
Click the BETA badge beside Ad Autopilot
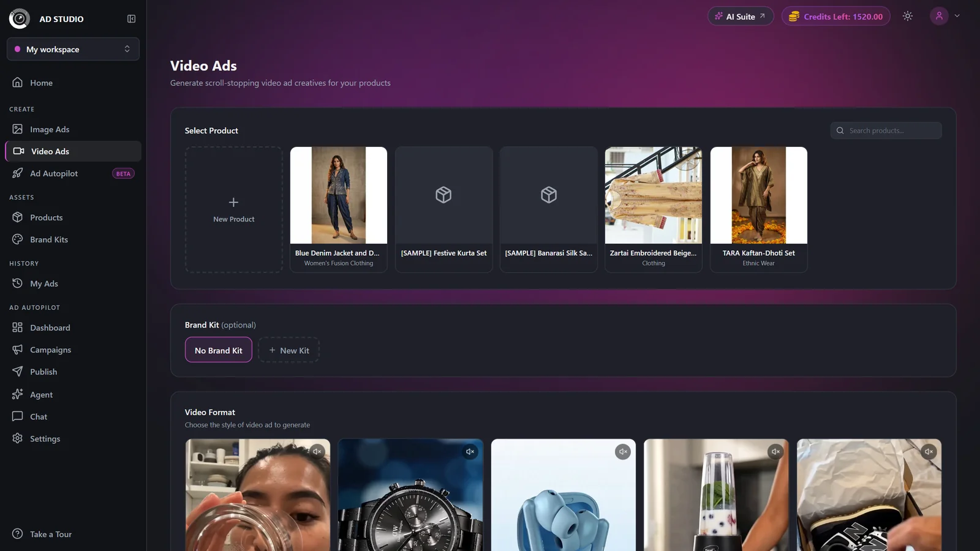tap(123, 173)
